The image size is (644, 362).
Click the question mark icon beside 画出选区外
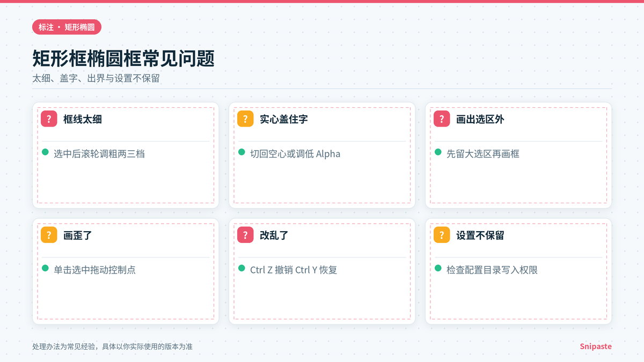[442, 119]
